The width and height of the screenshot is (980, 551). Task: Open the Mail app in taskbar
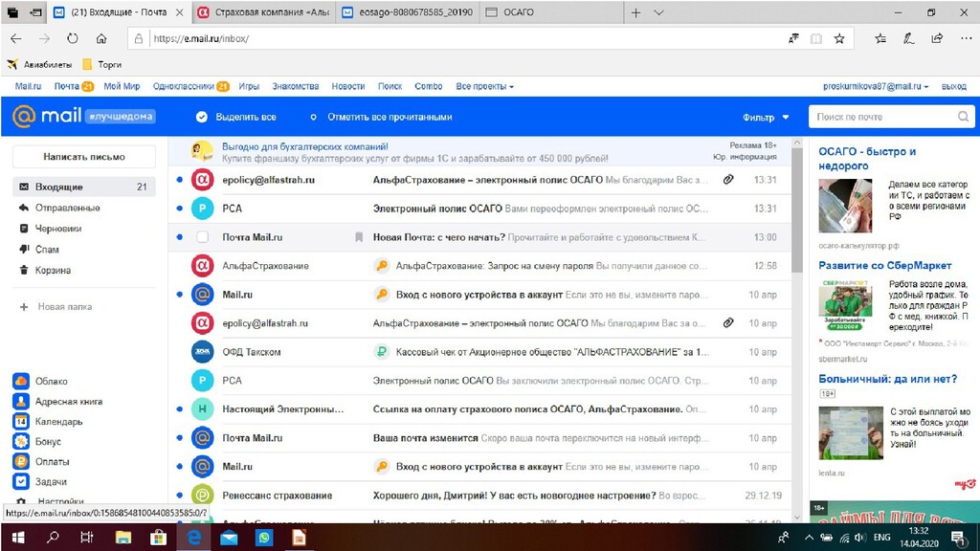click(x=229, y=538)
